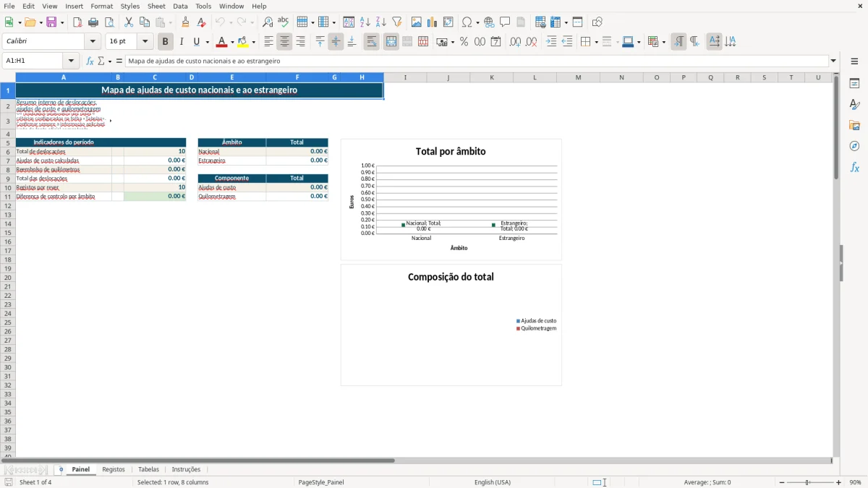Image resolution: width=868 pixels, height=488 pixels.
Task: Insert a chart
Action: (432, 22)
